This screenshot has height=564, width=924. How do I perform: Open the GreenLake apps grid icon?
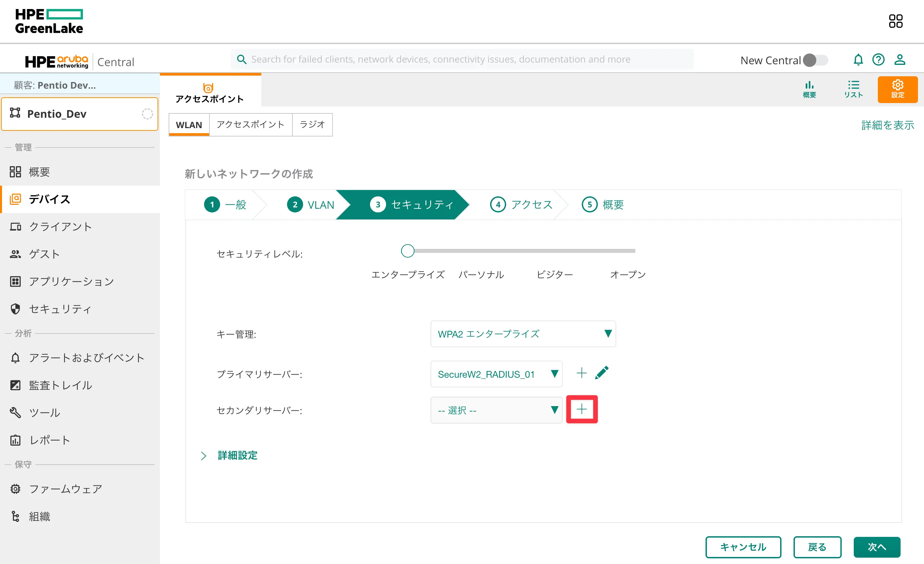pos(896,21)
